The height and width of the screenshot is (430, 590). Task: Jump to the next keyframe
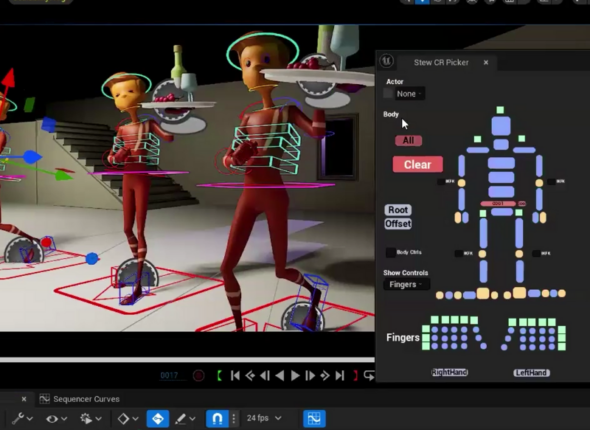[325, 375]
